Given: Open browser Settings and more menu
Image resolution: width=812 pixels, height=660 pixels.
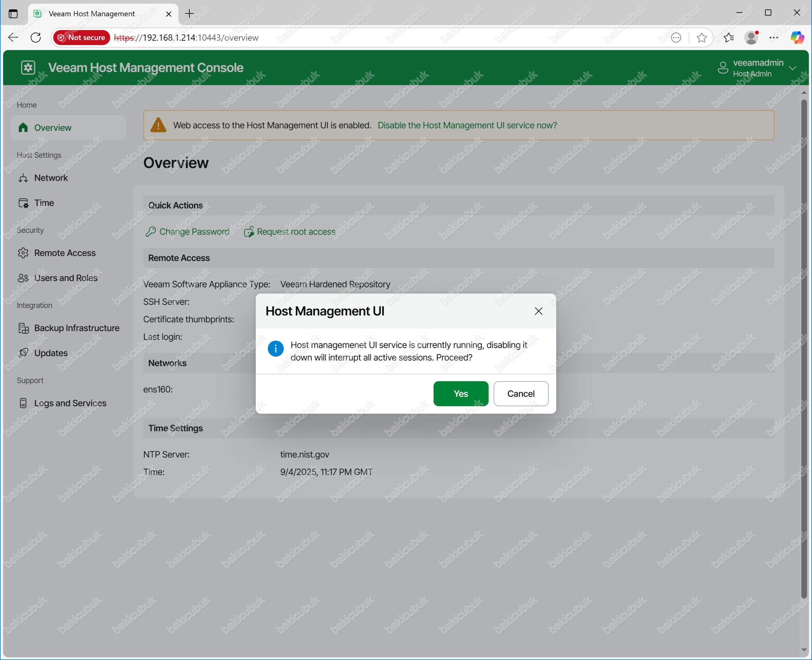Looking at the screenshot, I should (x=774, y=37).
